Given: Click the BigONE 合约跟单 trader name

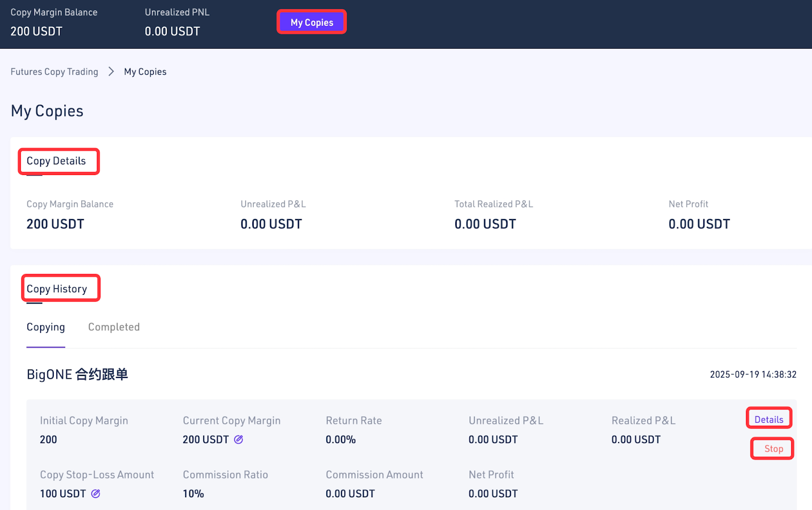Looking at the screenshot, I should [77, 375].
